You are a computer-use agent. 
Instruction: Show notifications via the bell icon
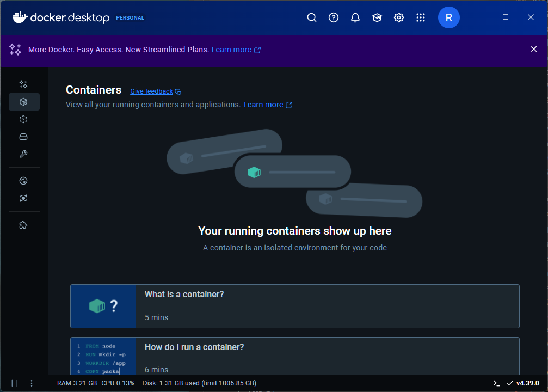coord(355,17)
